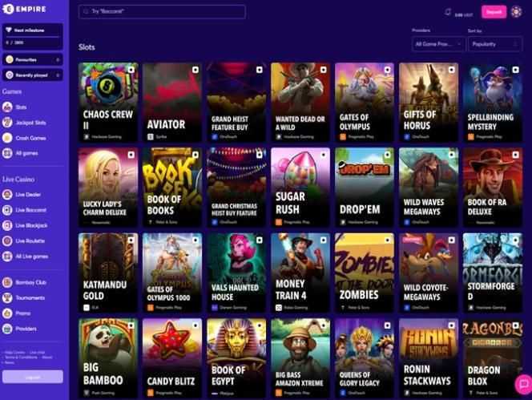Viewport: 532px width, 400px height.
Task: Open the Popularity sort dropdown
Action: pyautogui.click(x=494, y=44)
